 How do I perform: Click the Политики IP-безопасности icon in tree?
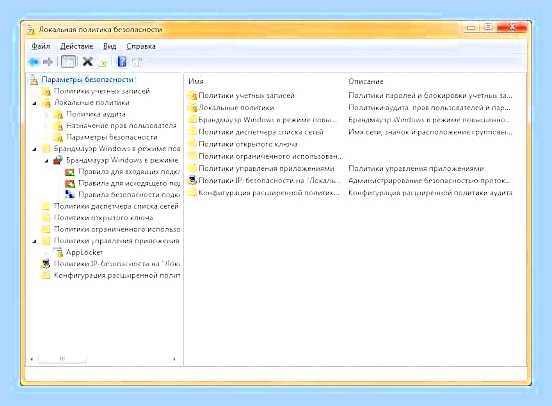click(46, 264)
